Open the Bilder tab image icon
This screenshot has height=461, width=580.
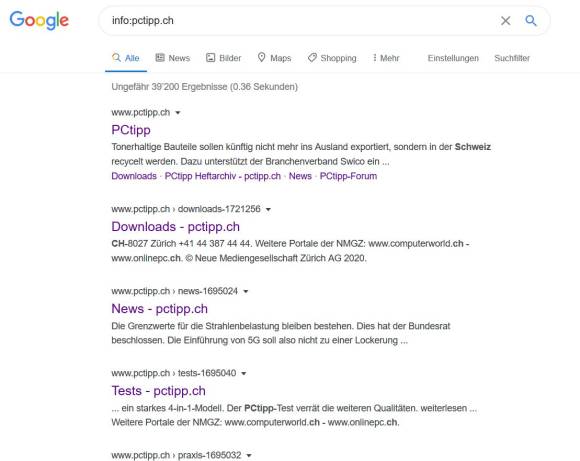(x=210, y=57)
